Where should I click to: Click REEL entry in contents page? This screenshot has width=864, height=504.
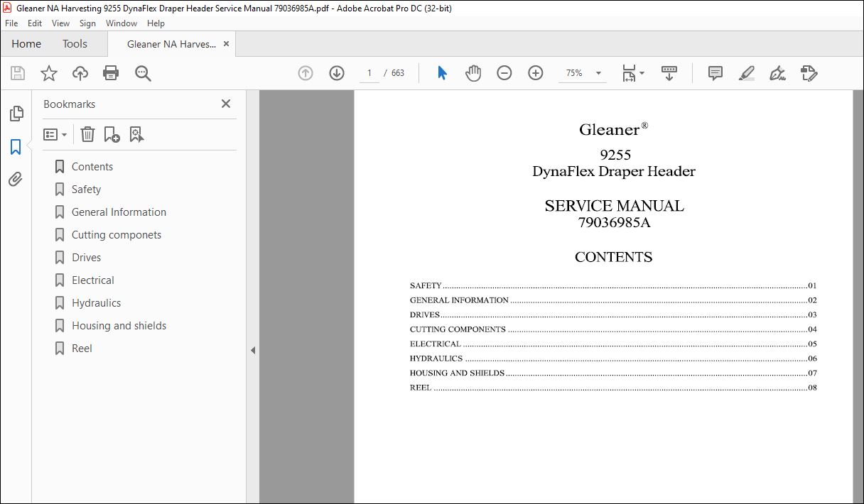(x=613, y=388)
